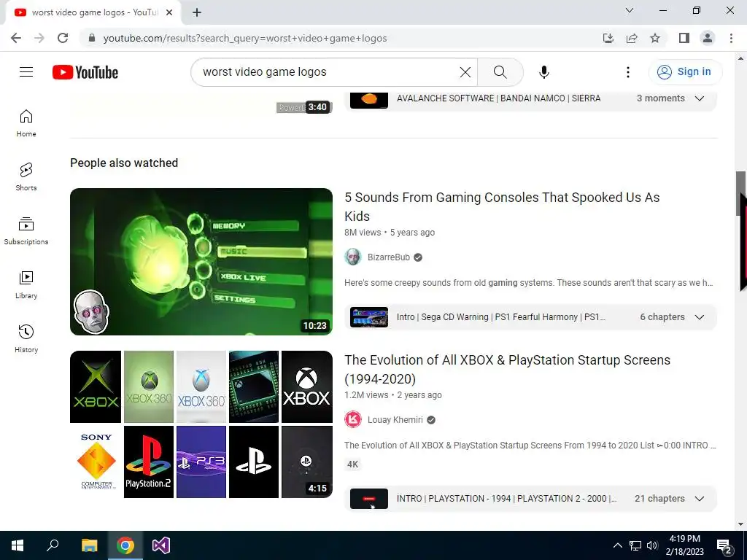Open YouTube settings three-dot menu
747x560 pixels.
[628, 72]
